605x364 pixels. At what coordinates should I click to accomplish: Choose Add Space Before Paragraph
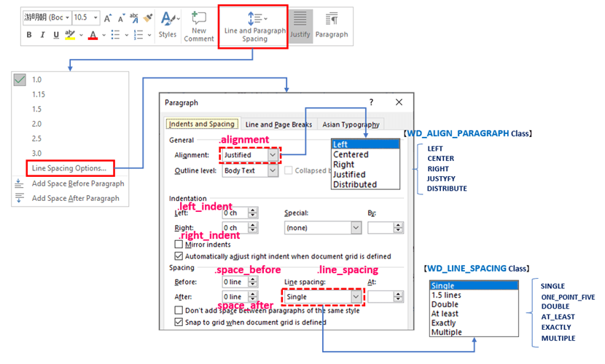(x=78, y=183)
